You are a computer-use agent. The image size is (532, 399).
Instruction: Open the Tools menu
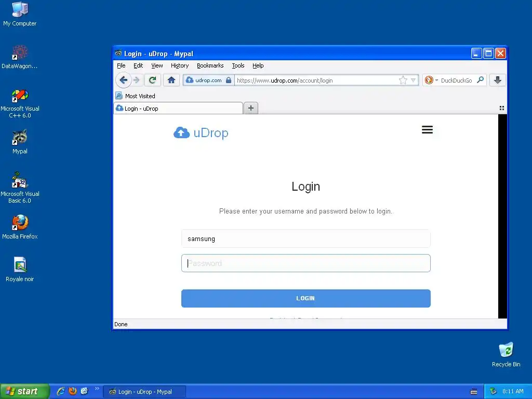click(x=238, y=65)
